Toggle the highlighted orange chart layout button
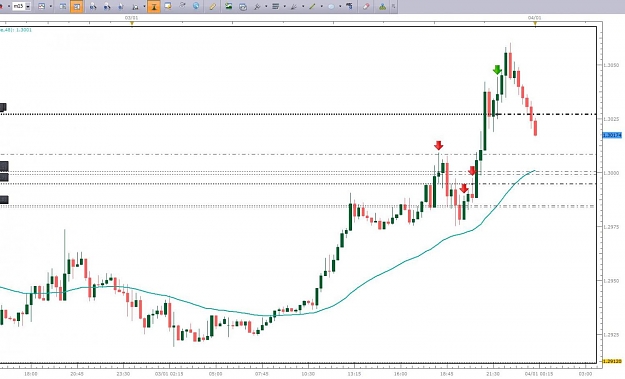The height and width of the screenshot is (379, 625). pos(77,6)
